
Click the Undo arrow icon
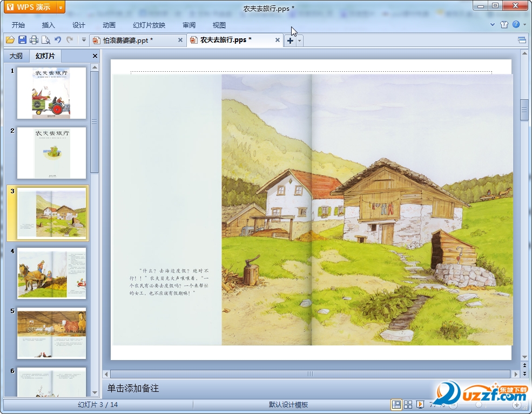[58, 40]
